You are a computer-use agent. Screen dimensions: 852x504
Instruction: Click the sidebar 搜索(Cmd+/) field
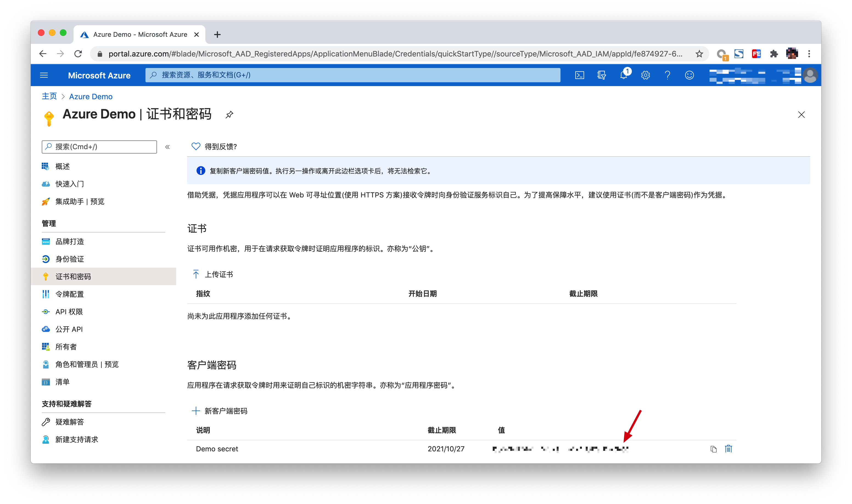(99, 147)
